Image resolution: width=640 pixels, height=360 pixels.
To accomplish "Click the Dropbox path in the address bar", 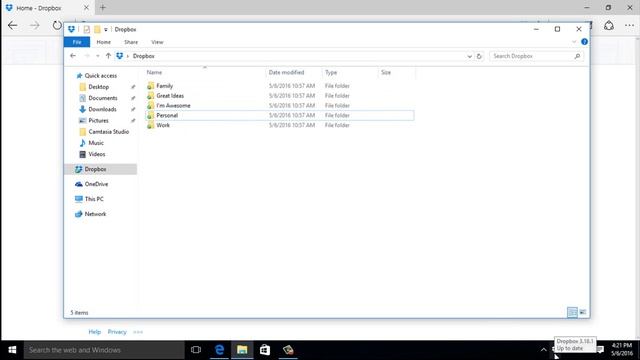I will 144,56.
